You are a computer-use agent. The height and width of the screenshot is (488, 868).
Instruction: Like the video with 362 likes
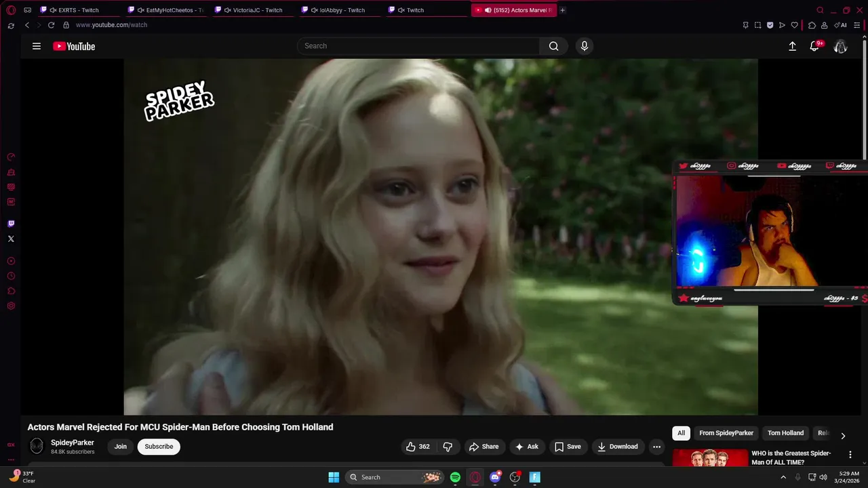pos(418,447)
